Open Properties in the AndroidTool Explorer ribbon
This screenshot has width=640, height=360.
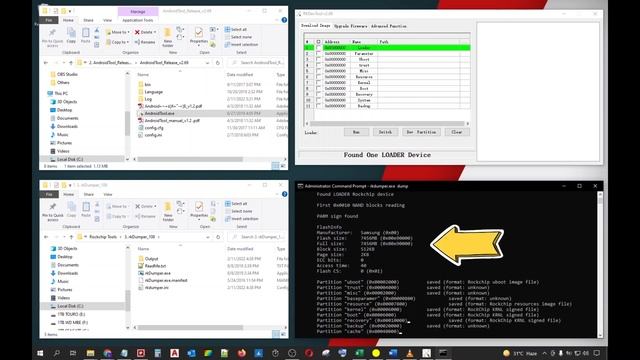pos(199,36)
